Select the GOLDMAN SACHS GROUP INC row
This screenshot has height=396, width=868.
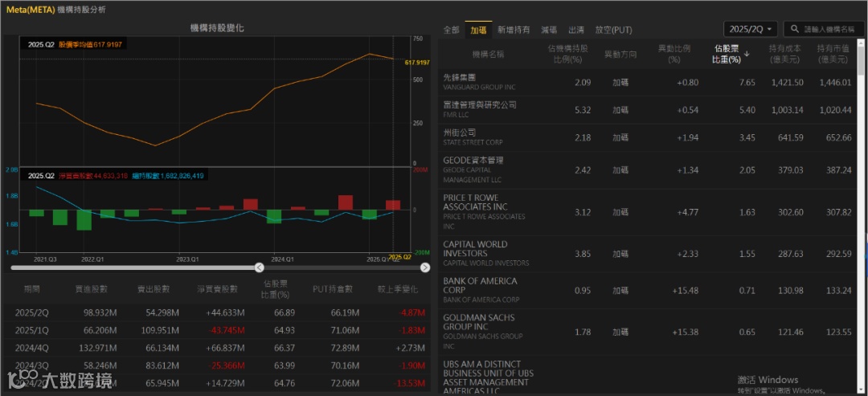(648, 332)
